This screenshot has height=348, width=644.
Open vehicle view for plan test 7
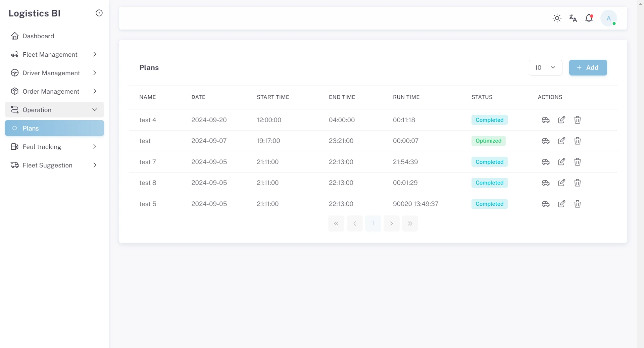tap(546, 162)
